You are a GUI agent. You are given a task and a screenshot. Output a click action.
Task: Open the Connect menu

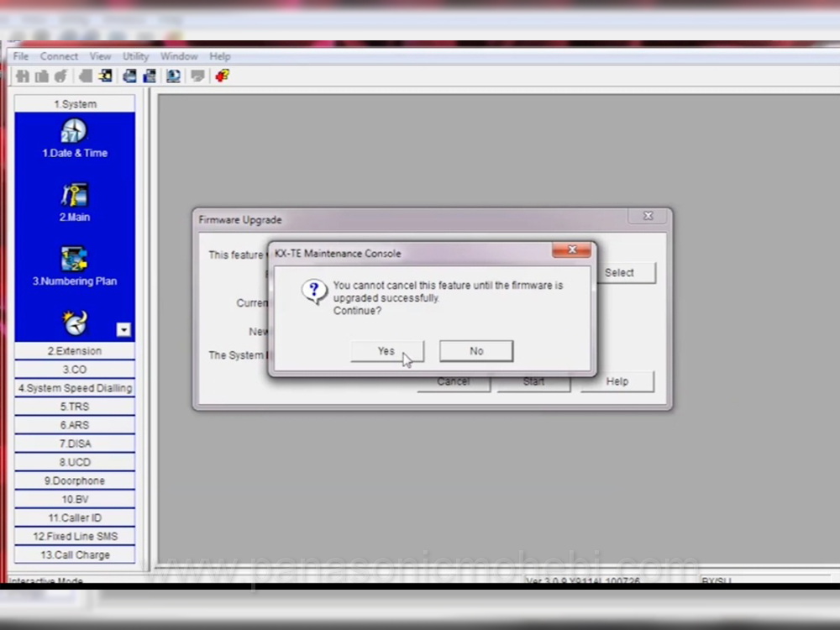pyautogui.click(x=59, y=56)
